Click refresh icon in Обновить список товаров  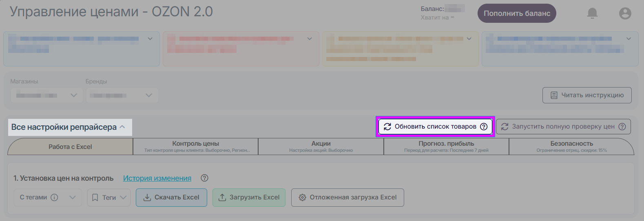click(387, 127)
